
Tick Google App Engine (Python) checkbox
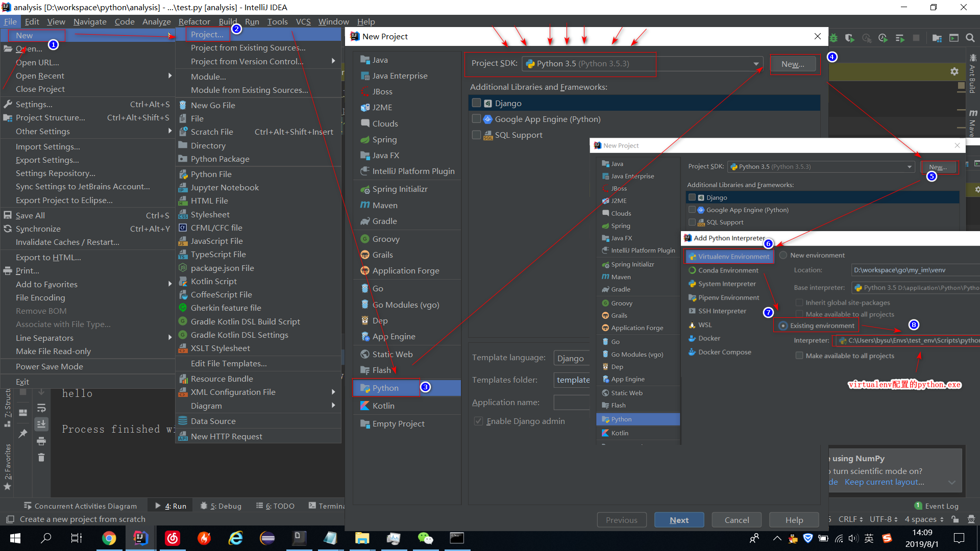coord(476,119)
